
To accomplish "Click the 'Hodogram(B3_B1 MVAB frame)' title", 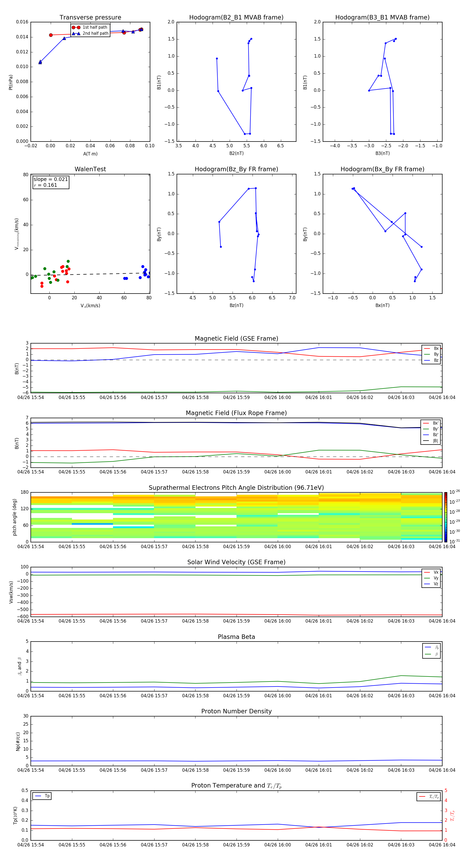I will point(382,18).
